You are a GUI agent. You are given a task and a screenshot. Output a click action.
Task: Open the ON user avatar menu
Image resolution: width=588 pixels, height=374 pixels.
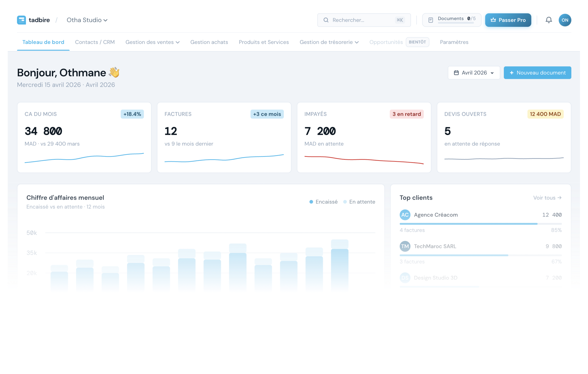[565, 20]
